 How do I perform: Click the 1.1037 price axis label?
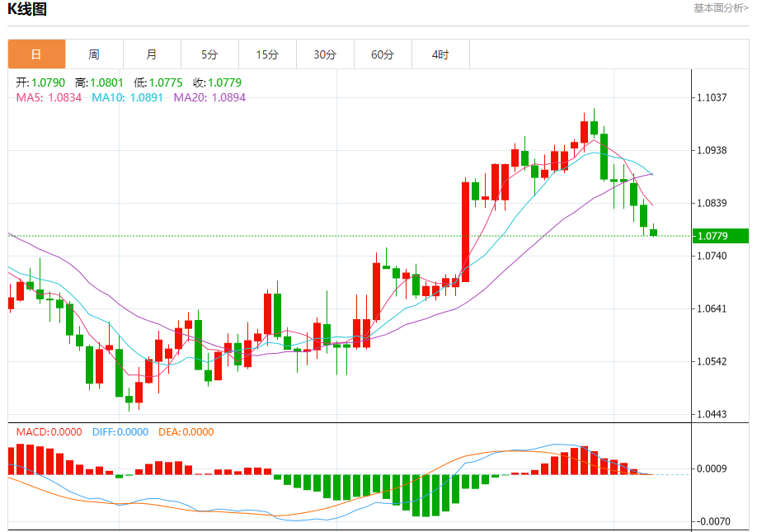[x=712, y=97]
